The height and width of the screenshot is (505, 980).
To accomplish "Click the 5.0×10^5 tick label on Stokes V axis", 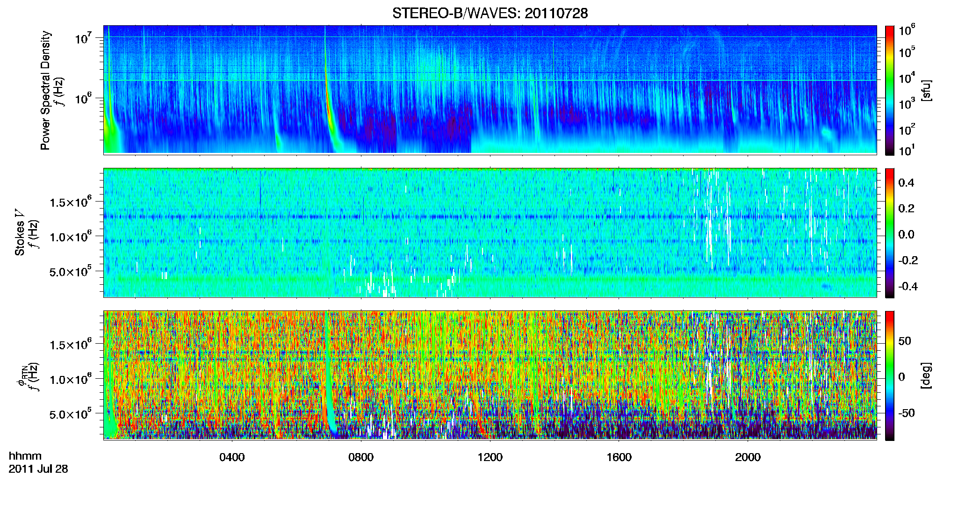I will click(71, 271).
